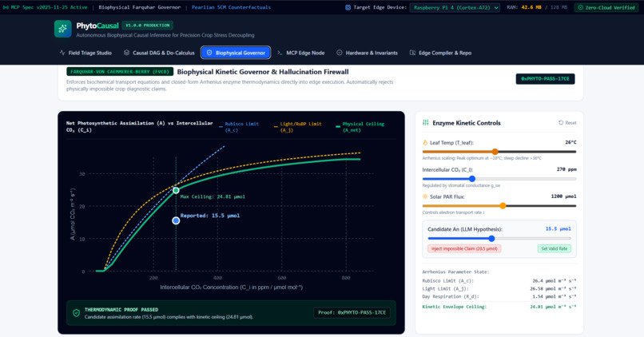
Task: Click the Day Respiration (R_d) 1.54 row
Action: click(x=499, y=296)
